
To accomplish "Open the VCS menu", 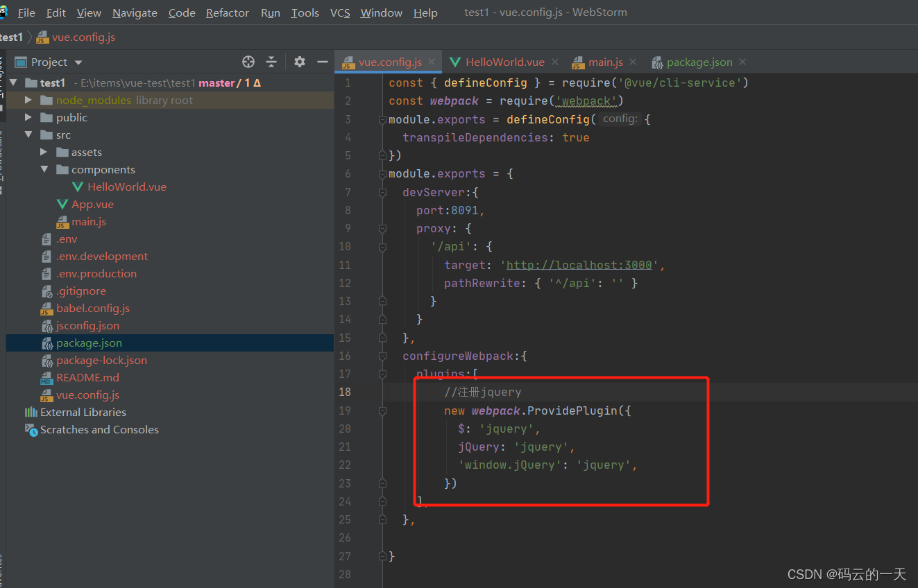I will click(340, 12).
